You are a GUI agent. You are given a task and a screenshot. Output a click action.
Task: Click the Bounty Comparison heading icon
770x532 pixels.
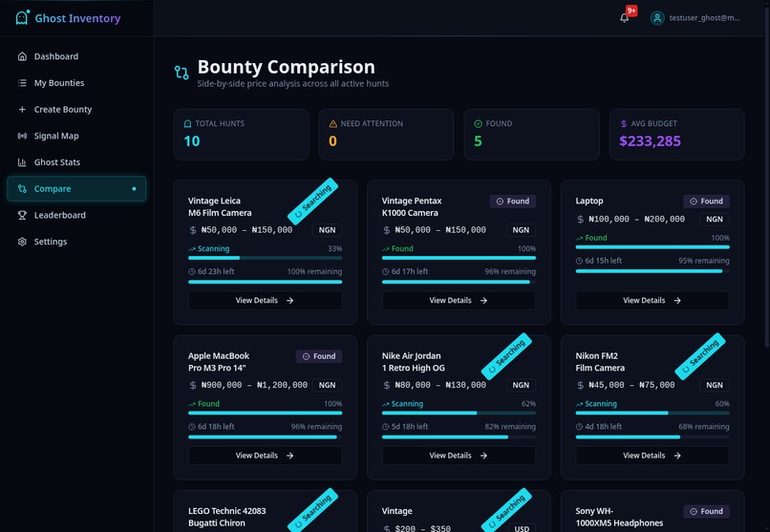coord(182,73)
